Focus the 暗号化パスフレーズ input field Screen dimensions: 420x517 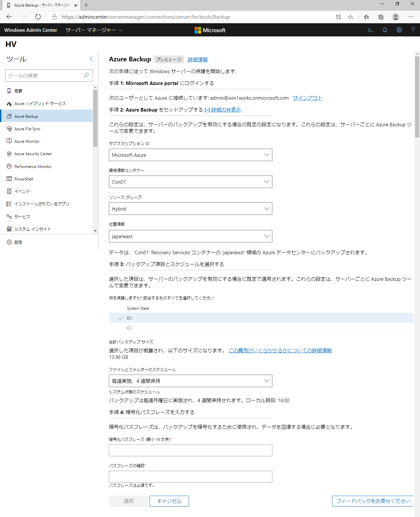tap(191, 450)
